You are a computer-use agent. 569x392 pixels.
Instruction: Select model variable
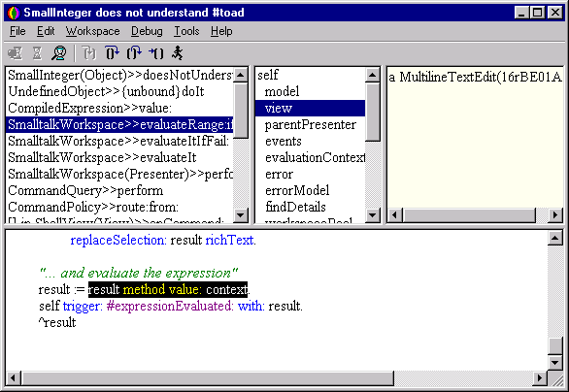point(311,91)
